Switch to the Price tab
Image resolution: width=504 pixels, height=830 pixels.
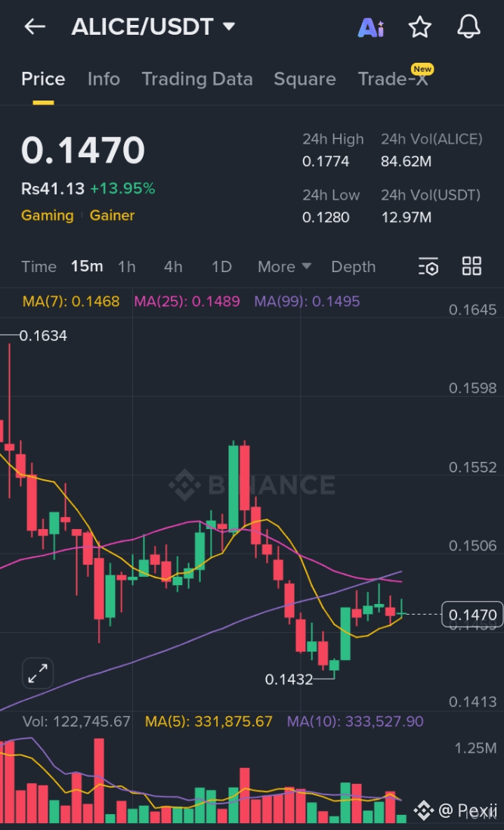(43, 79)
